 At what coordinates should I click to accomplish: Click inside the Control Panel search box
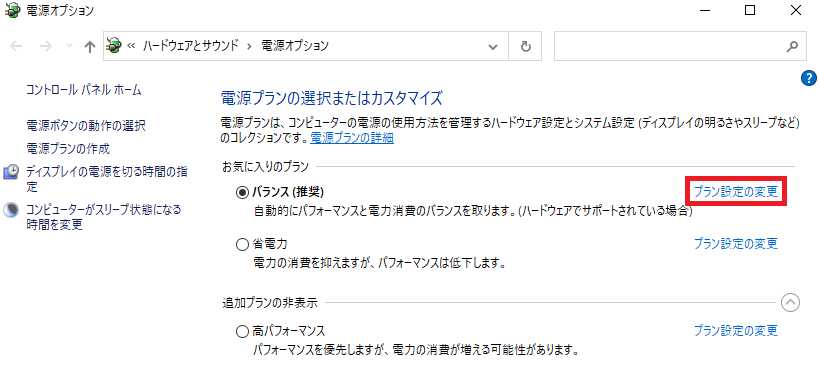pyautogui.click(x=670, y=46)
